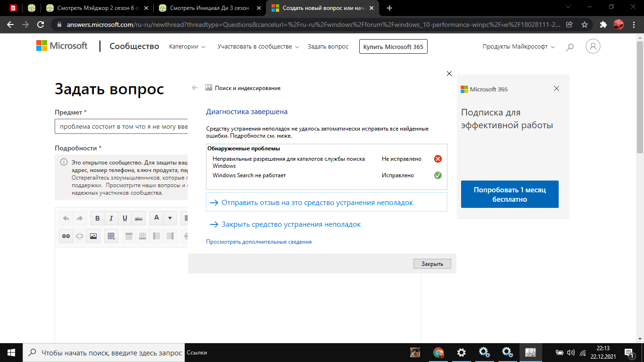Click Закрыть button in troubleshooter
The height and width of the screenshot is (362, 644).
point(432,264)
